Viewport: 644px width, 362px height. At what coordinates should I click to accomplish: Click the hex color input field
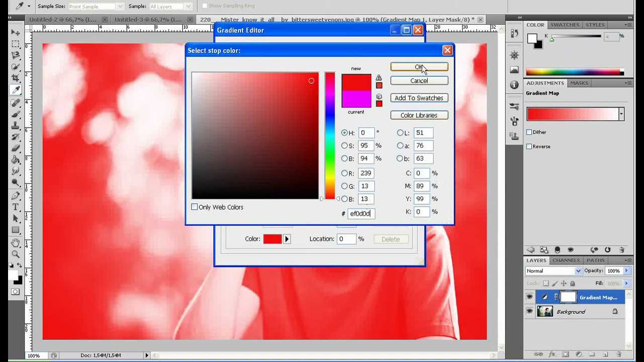(x=361, y=214)
